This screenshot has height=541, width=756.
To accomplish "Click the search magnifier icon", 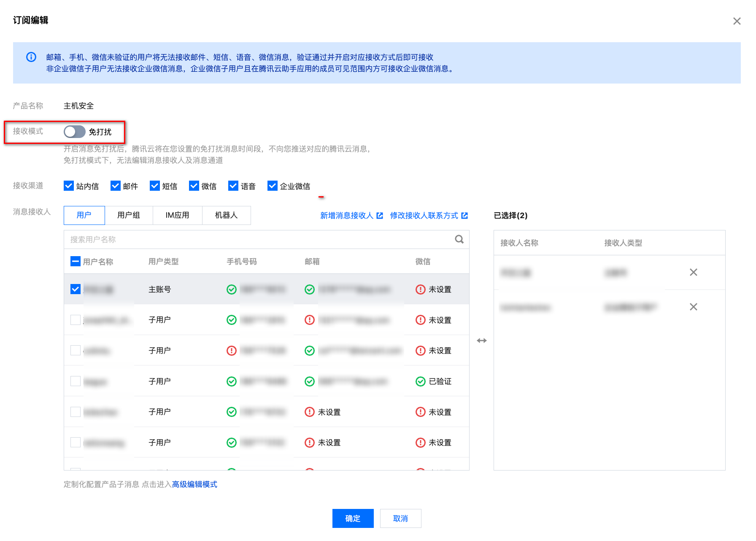I will point(459,239).
